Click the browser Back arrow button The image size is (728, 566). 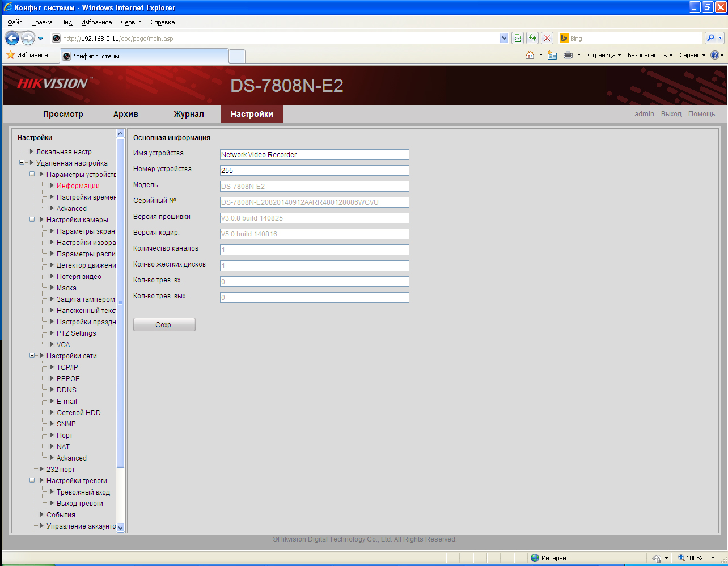[x=12, y=39]
